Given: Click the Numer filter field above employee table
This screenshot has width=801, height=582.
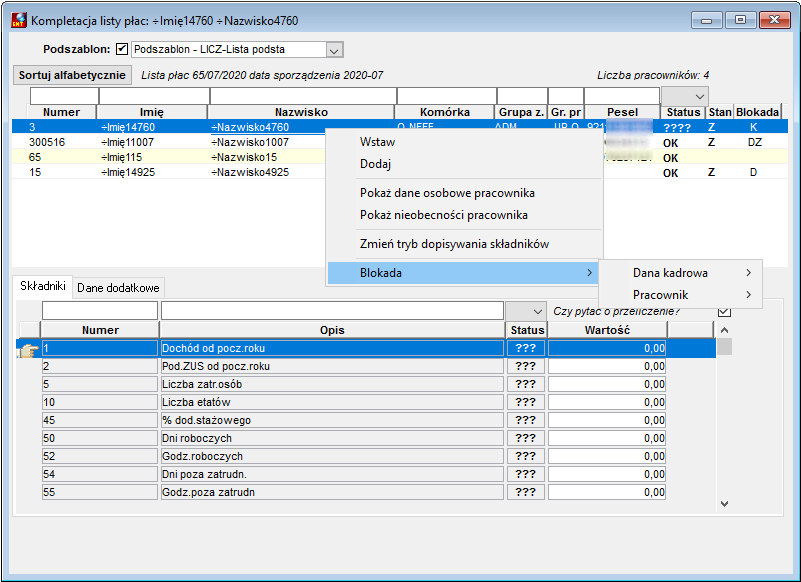Looking at the screenshot, I should click(64, 96).
